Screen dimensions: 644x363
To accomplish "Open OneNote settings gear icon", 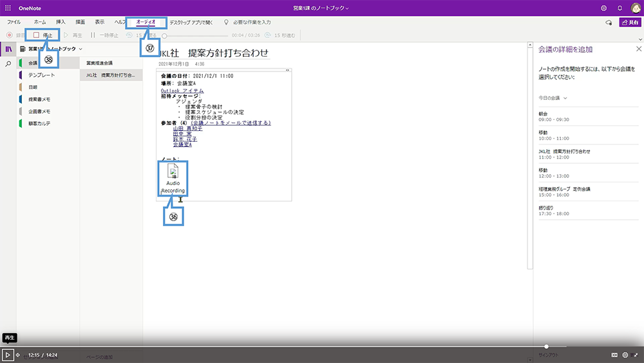I will tap(604, 8).
